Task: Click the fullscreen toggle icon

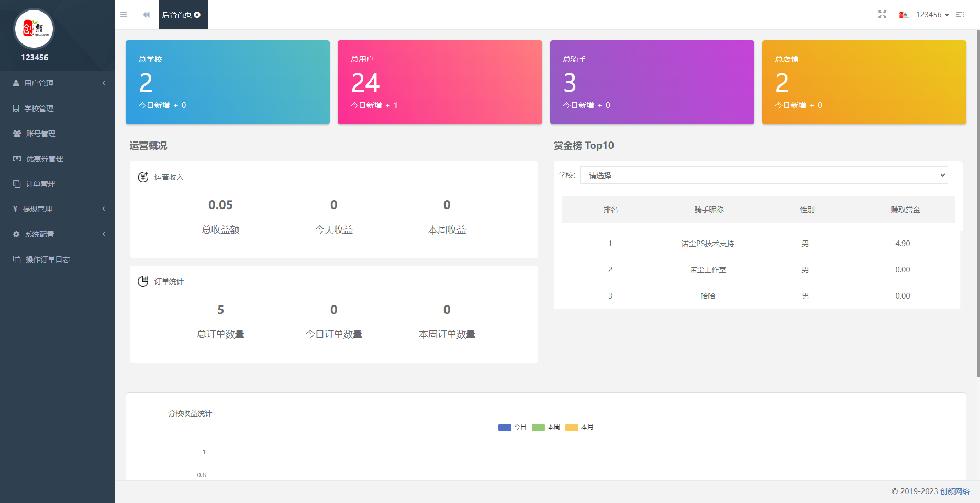Action: [x=882, y=14]
